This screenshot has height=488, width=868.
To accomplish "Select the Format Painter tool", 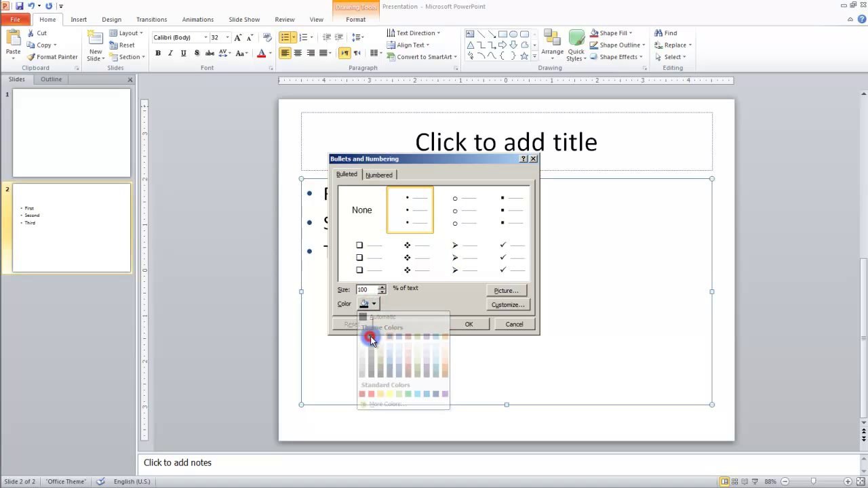I will point(52,57).
